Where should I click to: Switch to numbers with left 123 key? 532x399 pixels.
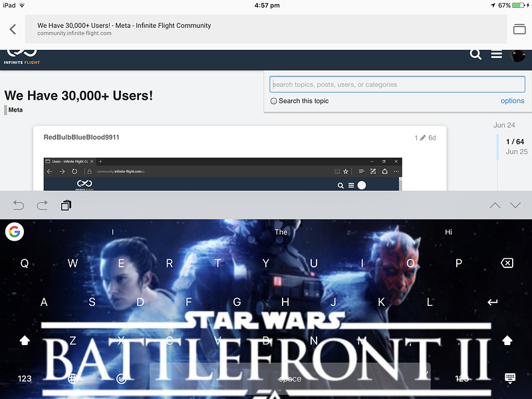(25, 378)
